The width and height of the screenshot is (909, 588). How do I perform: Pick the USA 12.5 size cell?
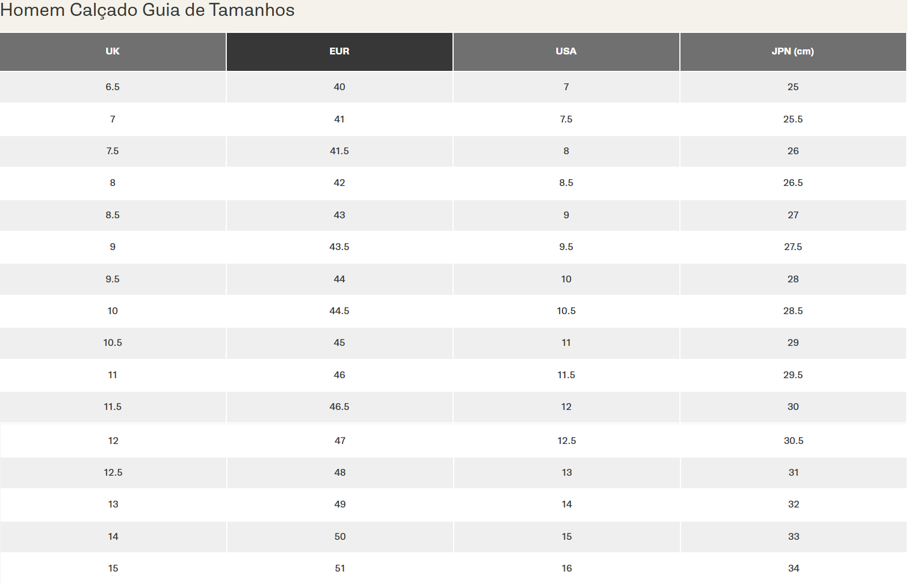[x=566, y=441]
